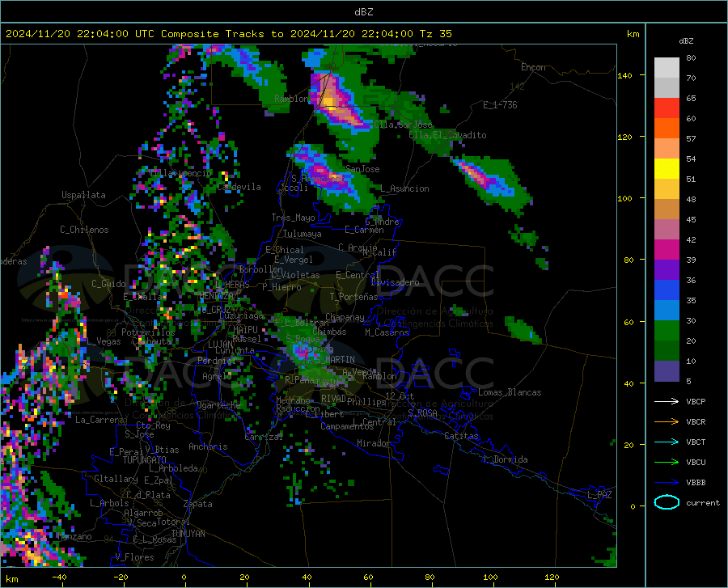
Task: Click the Catitas place label
Action: pos(462,436)
